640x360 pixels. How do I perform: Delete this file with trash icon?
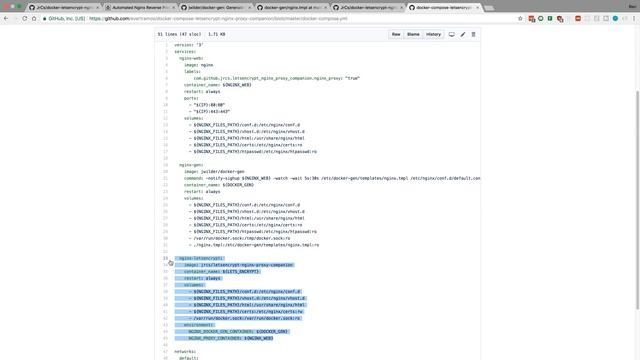click(x=473, y=34)
